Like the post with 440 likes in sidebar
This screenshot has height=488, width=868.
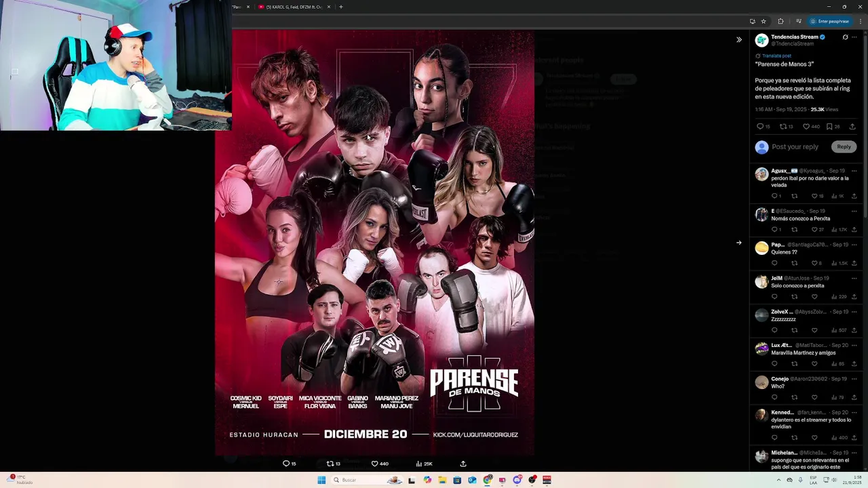pyautogui.click(x=811, y=126)
